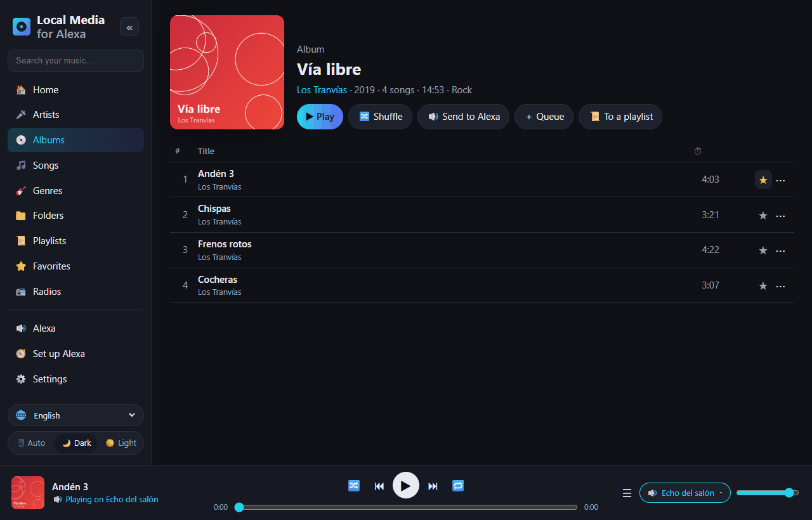
Task: Click the album's gradient Play button
Action: point(320,117)
